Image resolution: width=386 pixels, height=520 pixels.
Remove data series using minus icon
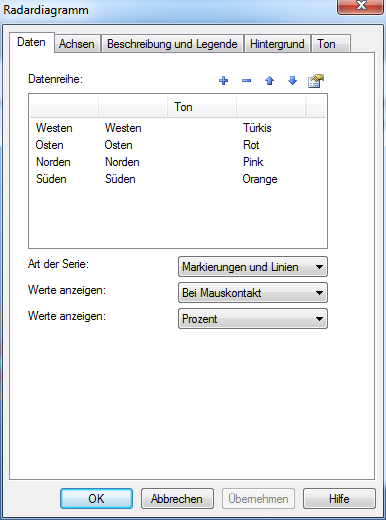coord(246,80)
